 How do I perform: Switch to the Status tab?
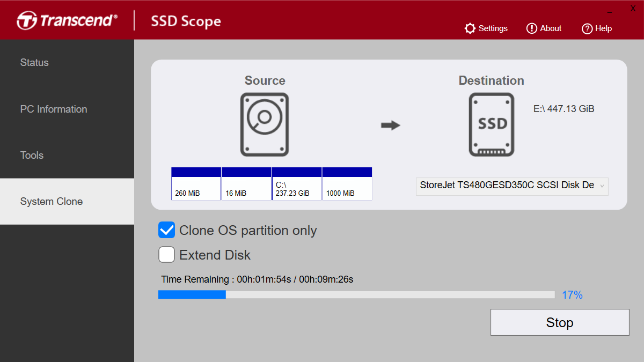[x=67, y=63]
